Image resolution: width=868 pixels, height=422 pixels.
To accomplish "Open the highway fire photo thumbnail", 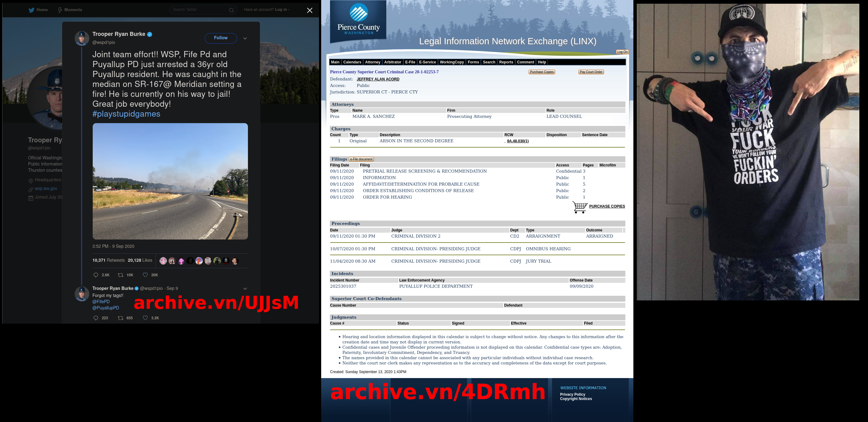I will point(170,181).
